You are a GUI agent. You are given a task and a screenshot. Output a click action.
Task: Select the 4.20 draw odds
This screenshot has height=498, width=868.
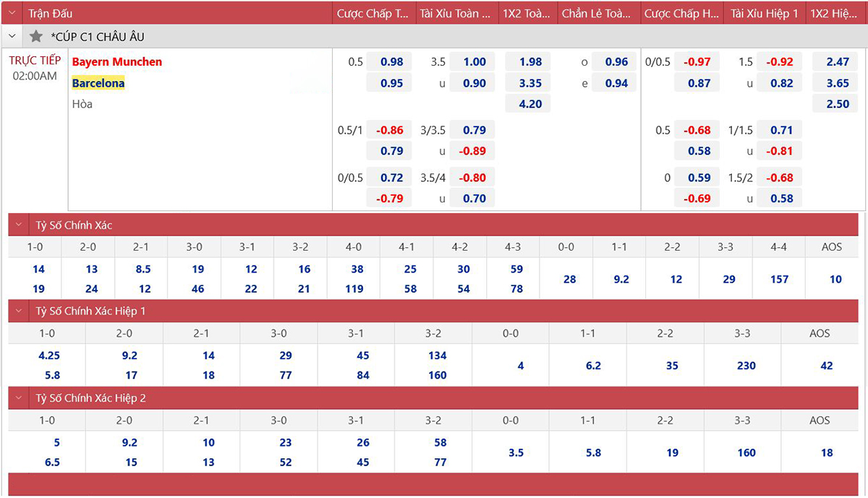[530, 104]
